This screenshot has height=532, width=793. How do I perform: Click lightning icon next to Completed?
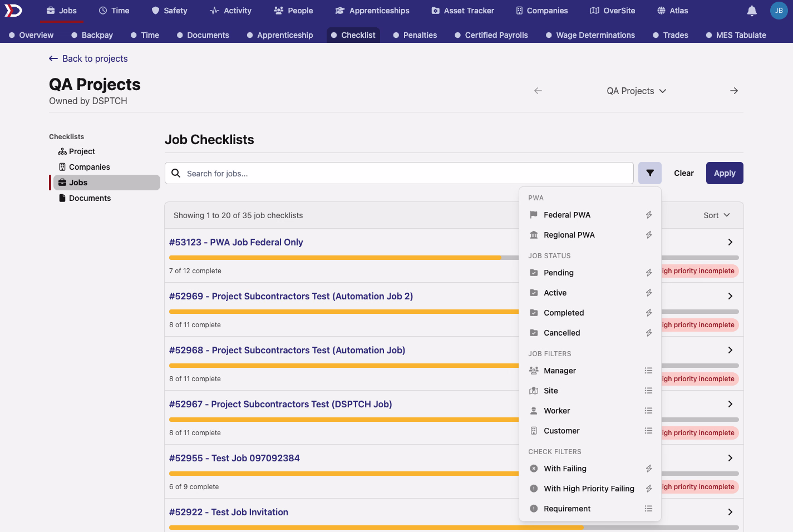[x=648, y=313]
